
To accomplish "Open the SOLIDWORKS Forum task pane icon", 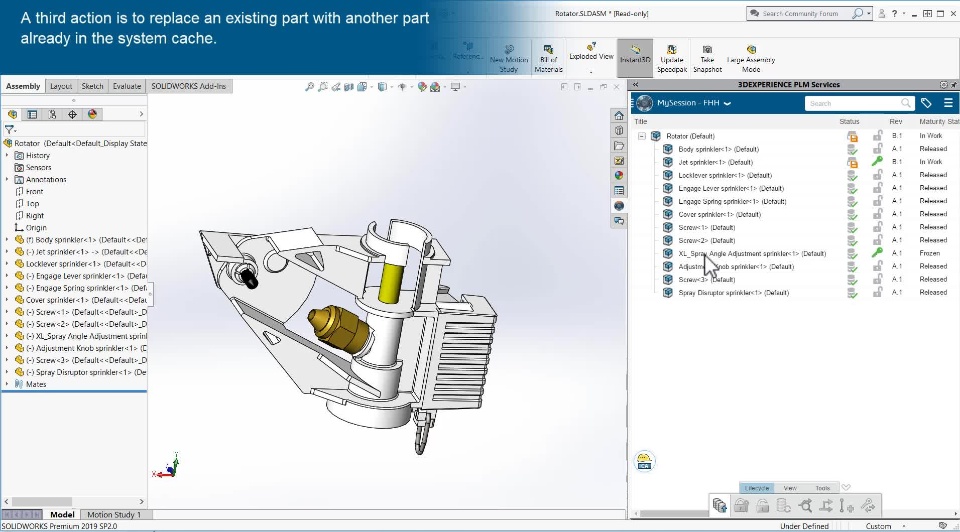I will [x=619, y=220].
